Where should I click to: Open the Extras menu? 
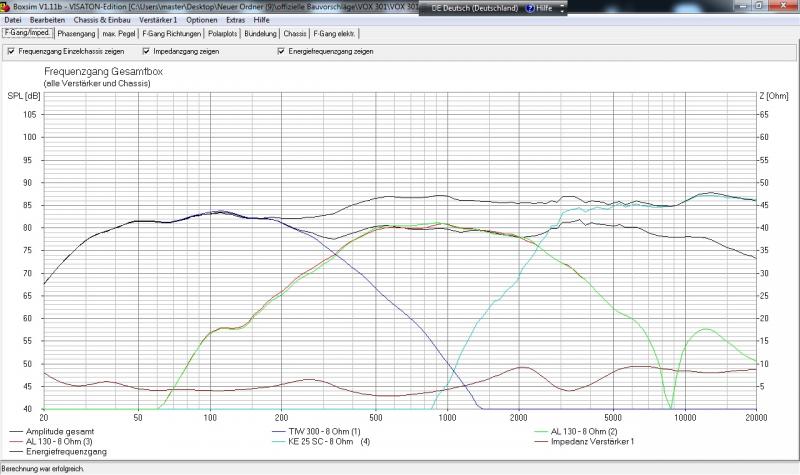point(235,20)
